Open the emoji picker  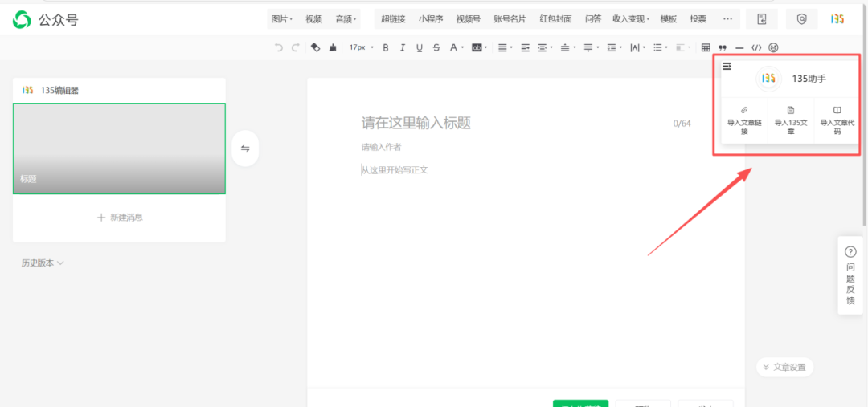[x=773, y=48]
